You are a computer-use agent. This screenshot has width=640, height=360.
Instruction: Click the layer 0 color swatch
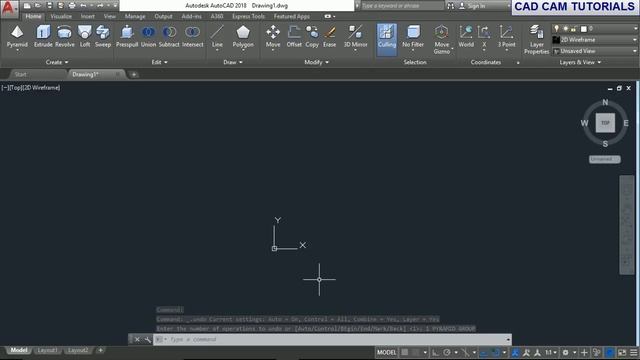click(x=584, y=29)
